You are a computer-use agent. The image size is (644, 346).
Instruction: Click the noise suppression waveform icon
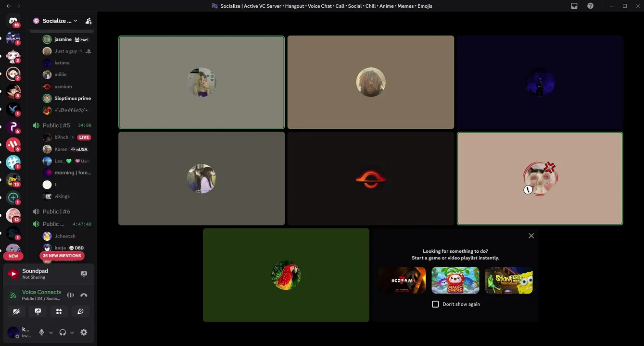pyautogui.click(x=70, y=295)
